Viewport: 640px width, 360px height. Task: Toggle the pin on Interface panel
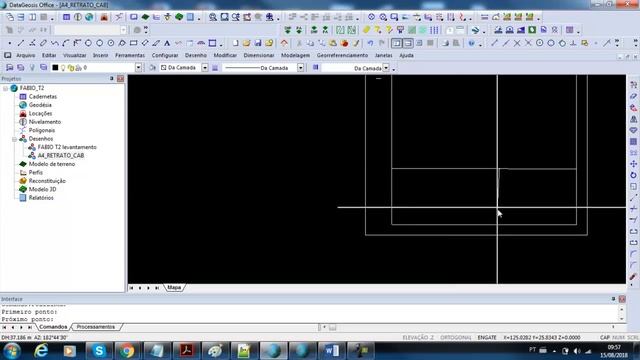click(613, 299)
